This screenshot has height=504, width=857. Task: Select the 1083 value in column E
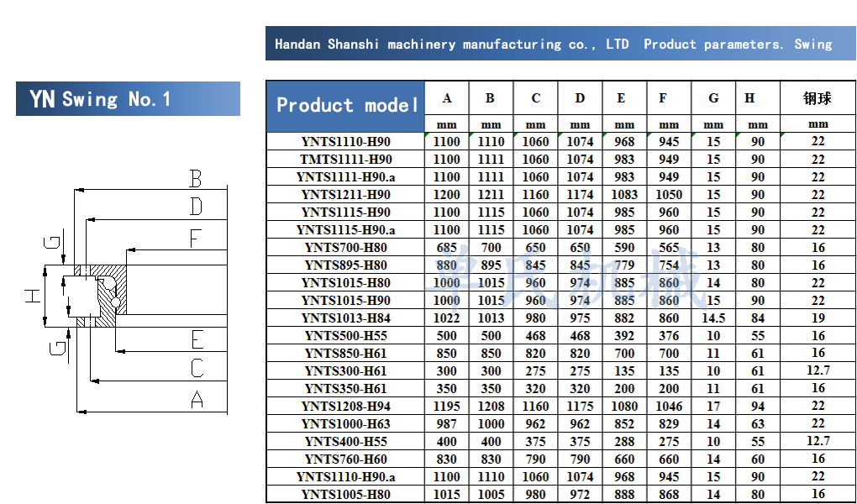tap(624, 194)
